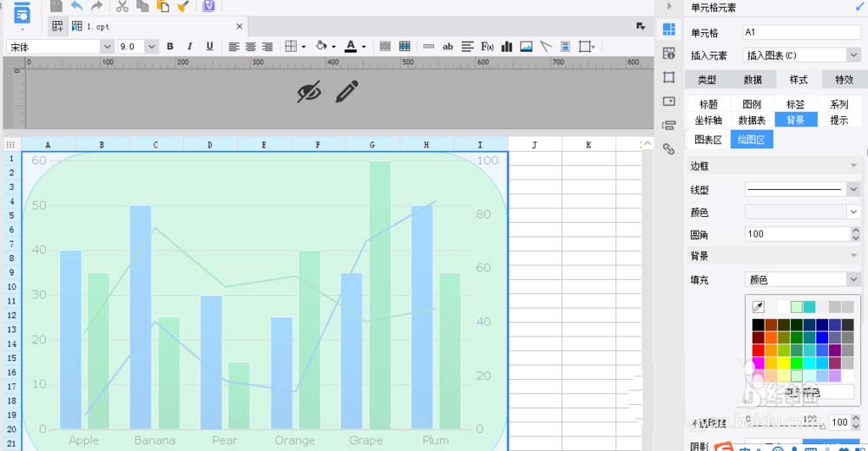This screenshot has width=868, height=451.
Task: Toggle underline formatting
Action: (x=209, y=47)
